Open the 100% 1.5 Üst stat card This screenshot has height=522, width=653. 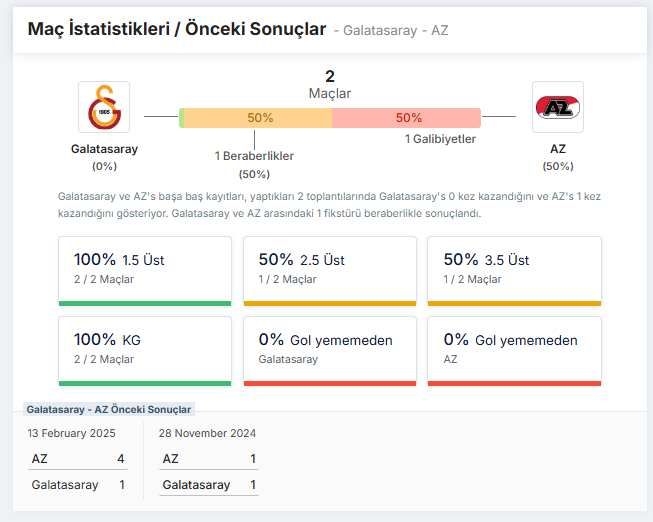point(145,270)
